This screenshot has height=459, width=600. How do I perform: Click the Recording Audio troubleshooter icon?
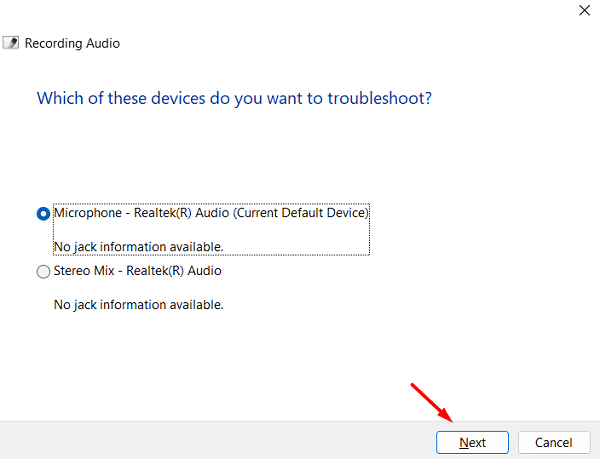click(11, 44)
